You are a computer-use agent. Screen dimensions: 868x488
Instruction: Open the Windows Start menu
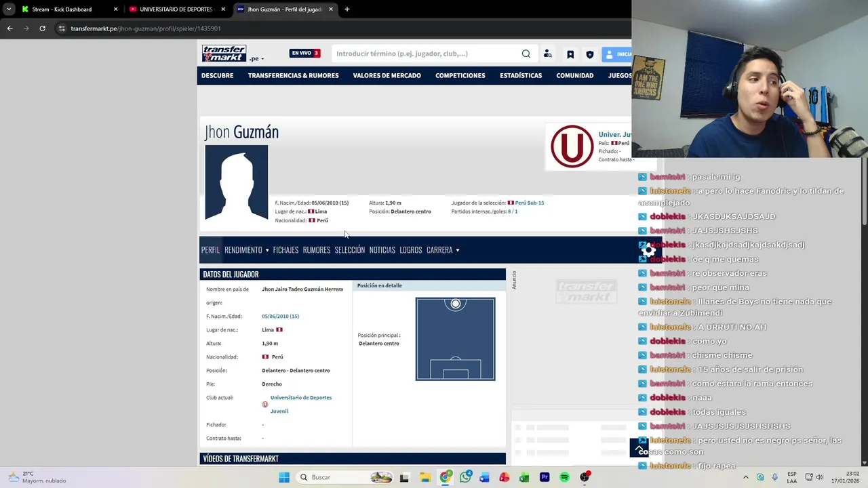[x=284, y=477]
